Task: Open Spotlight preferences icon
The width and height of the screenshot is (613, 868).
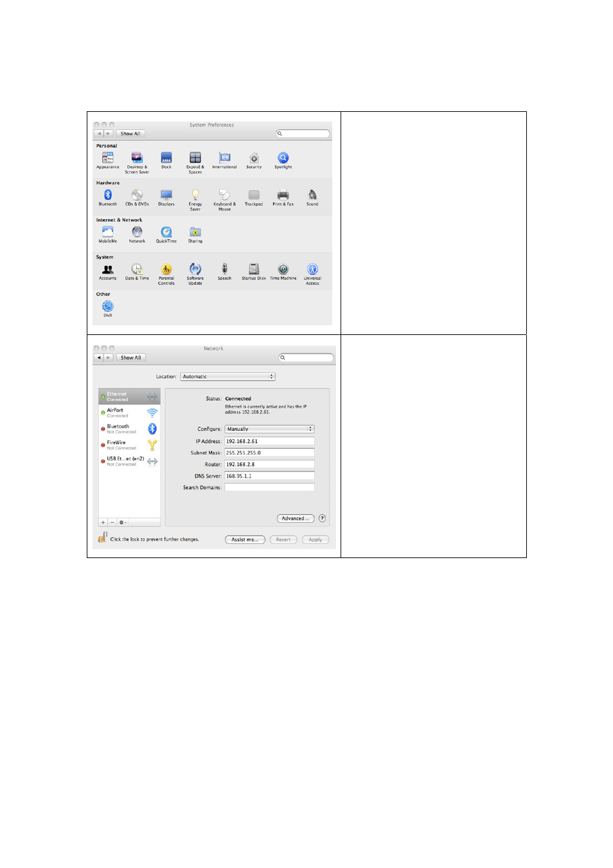Action: tap(283, 158)
